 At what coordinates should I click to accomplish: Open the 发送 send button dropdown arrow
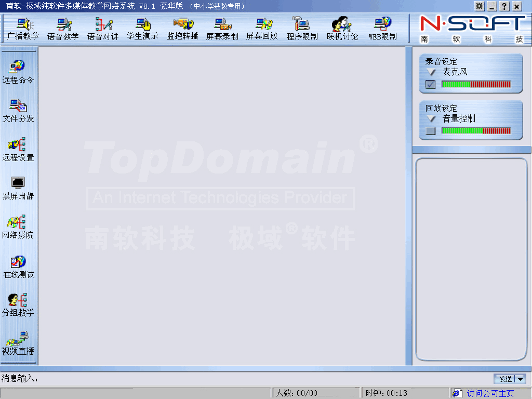click(522, 379)
